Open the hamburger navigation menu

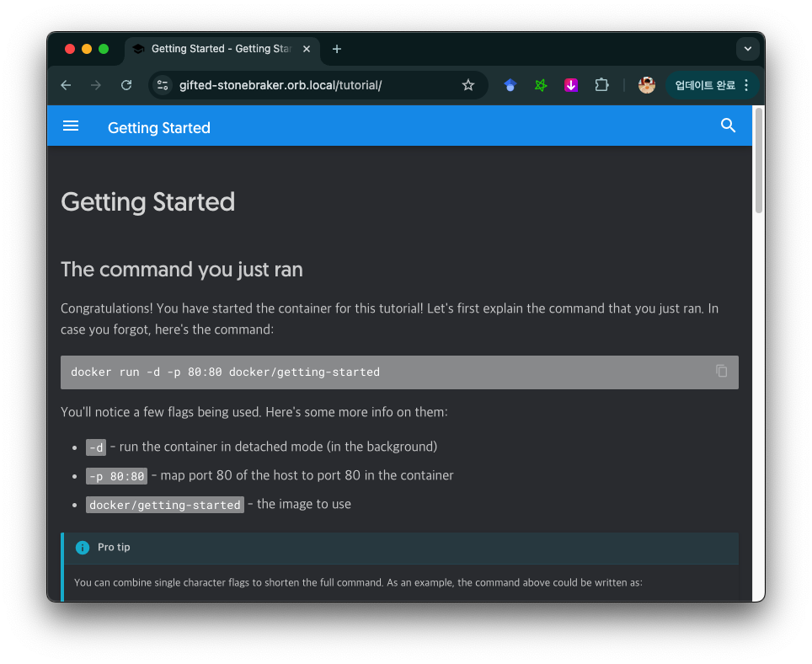click(x=71, y=126)
